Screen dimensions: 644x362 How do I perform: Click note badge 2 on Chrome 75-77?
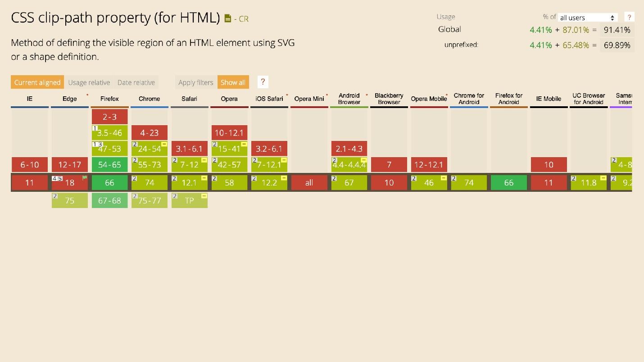(x=135, y=196)
